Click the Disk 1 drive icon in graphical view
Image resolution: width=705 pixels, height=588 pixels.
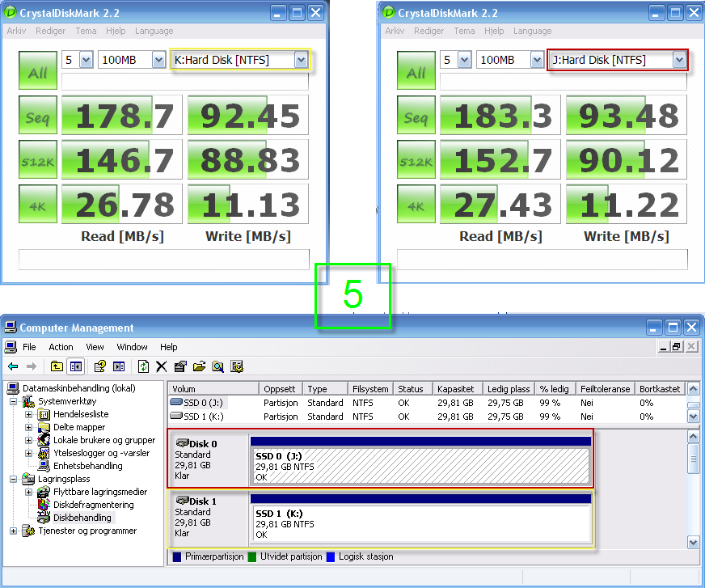182,501
